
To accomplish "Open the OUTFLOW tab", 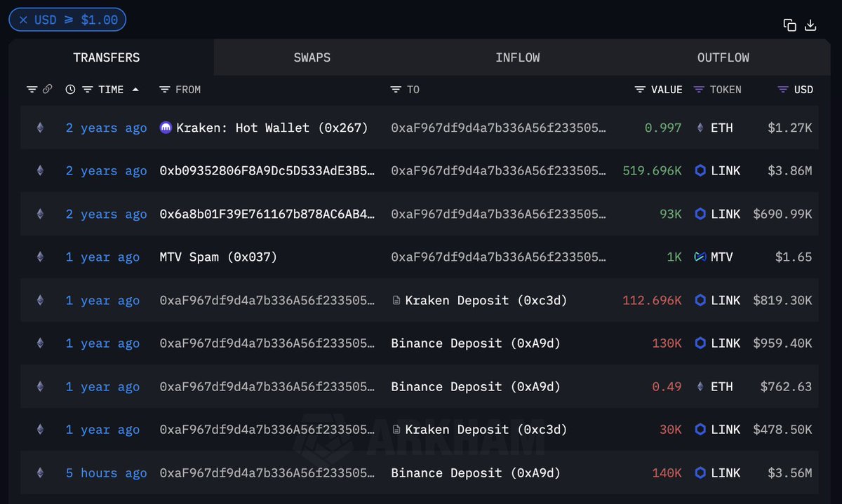I will click(723, 57).
